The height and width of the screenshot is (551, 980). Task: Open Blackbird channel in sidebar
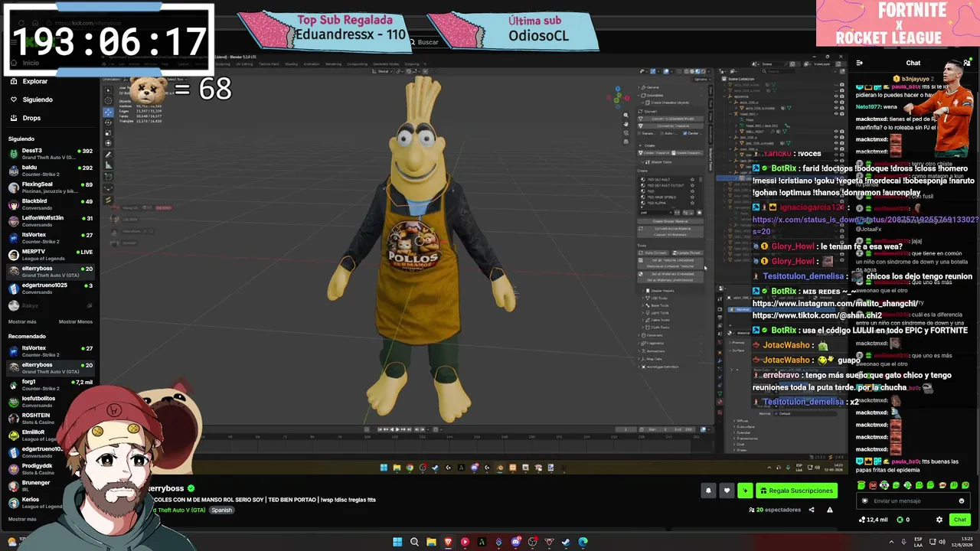point(50,204)
